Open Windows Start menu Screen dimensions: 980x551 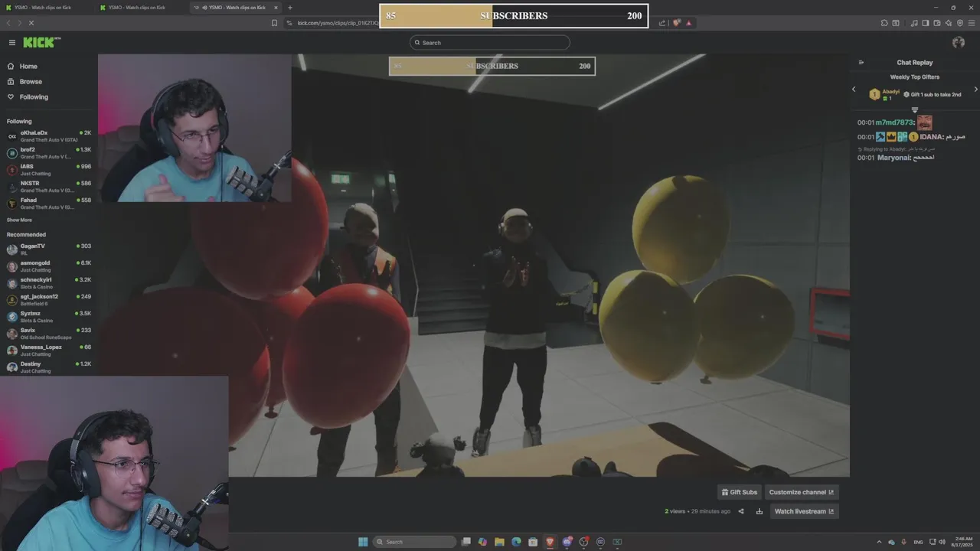coord(362,542)
